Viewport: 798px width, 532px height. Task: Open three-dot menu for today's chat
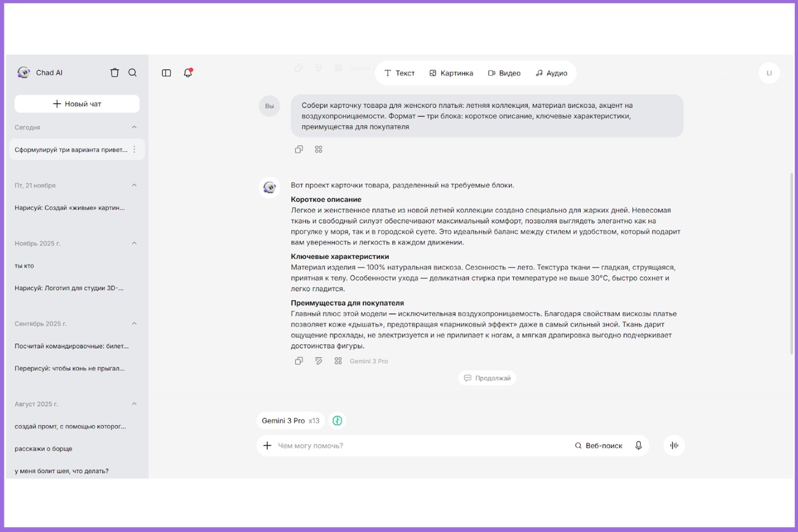pyautogui.click(x=134, y=149)
